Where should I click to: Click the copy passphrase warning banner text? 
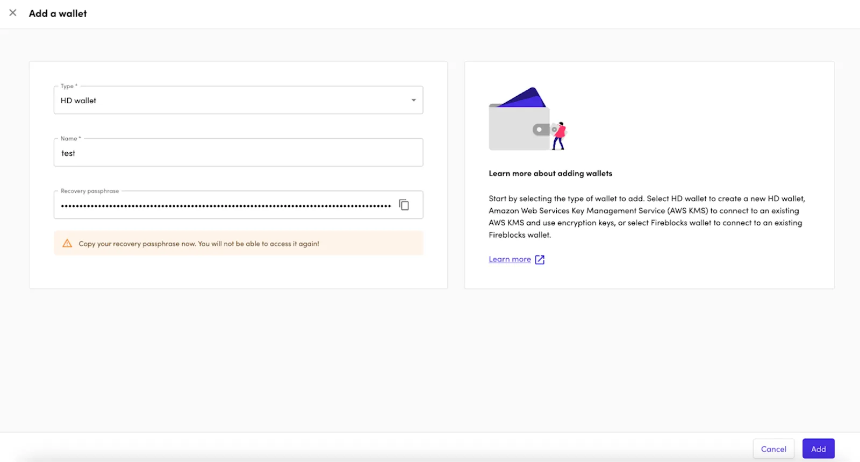point(199,244)
